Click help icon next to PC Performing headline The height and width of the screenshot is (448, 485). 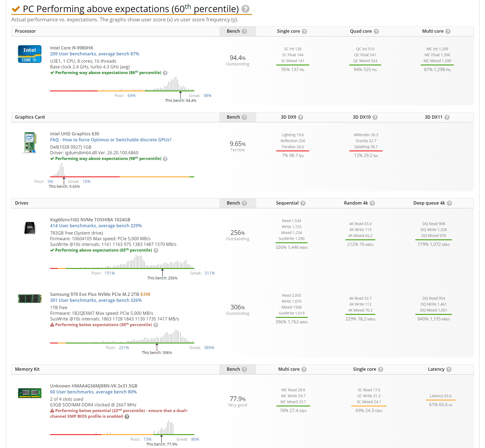coord(245,9)
